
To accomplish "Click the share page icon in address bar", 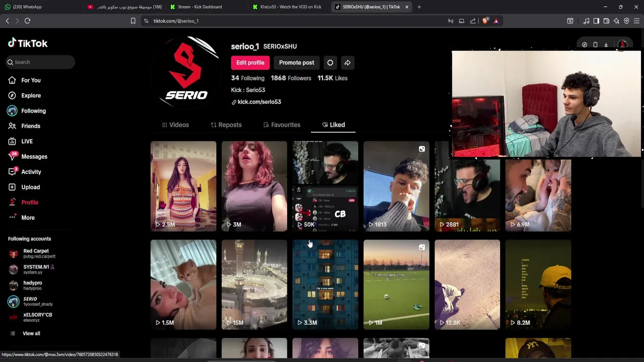I will [x=473, y=21].
